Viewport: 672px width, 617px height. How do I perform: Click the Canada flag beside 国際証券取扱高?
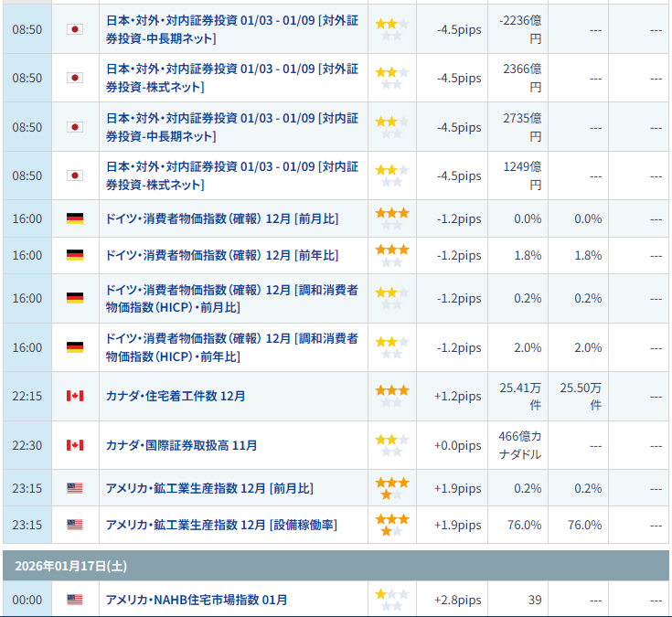click(x=75, y=445)
